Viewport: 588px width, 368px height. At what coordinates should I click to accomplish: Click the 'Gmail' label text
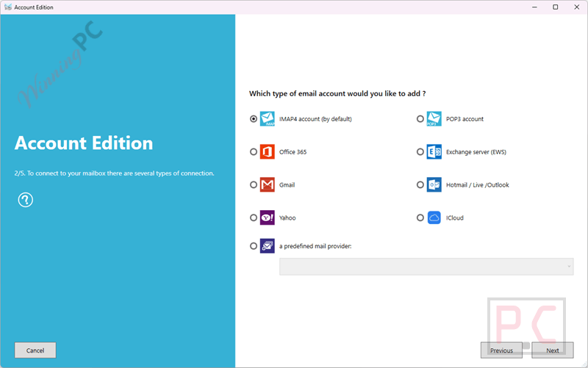pyautogui.click(x=287, y=185)
